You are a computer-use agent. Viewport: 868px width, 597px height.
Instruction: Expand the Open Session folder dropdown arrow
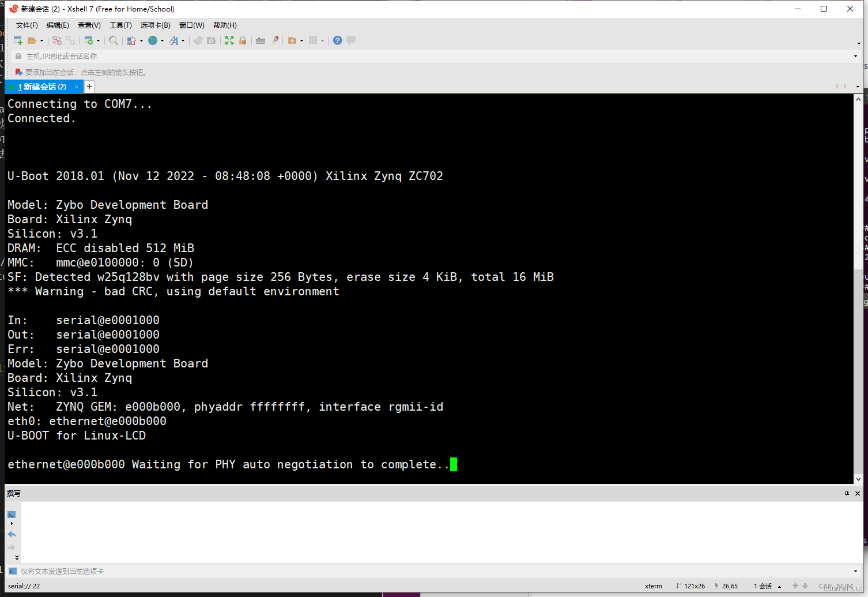pos(41,40)
